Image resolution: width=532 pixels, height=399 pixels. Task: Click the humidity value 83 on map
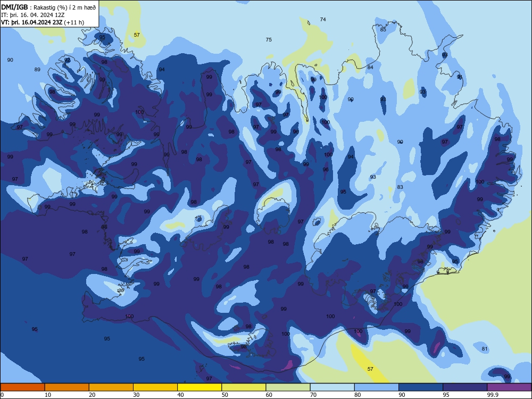click(400, 187)
